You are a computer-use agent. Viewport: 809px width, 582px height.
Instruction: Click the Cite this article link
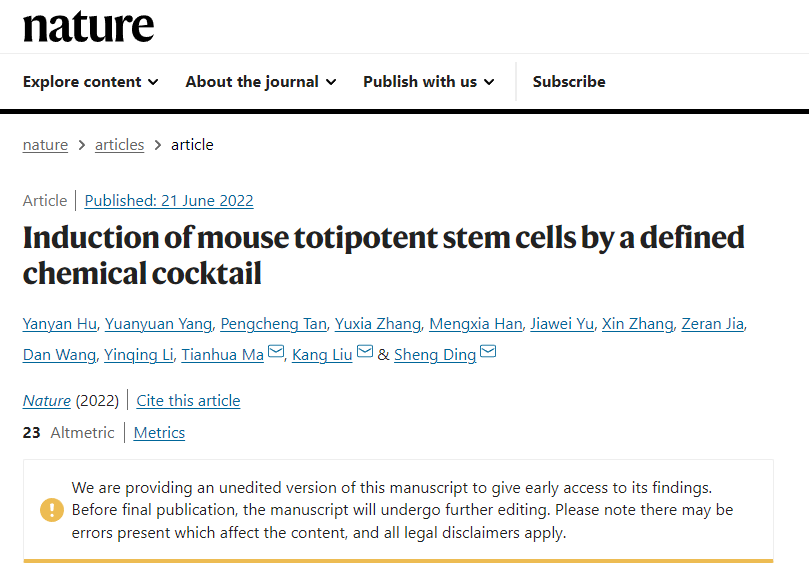[x=188, y=401]
